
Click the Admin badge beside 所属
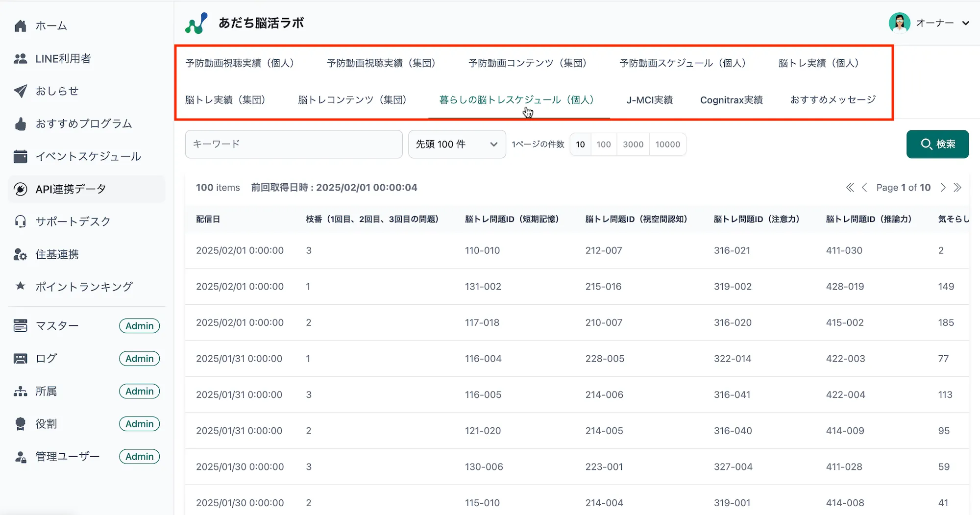coord(139,391)
